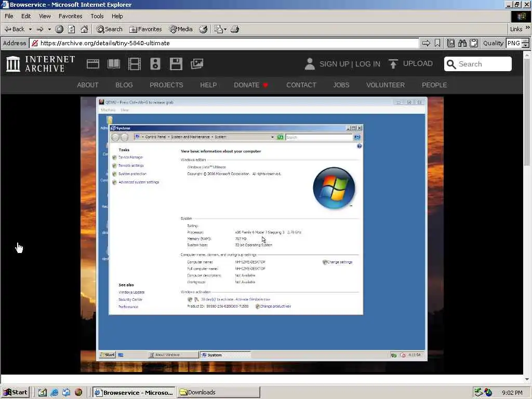
Task: Open the Video film icon
Action: tap(135, 64)
